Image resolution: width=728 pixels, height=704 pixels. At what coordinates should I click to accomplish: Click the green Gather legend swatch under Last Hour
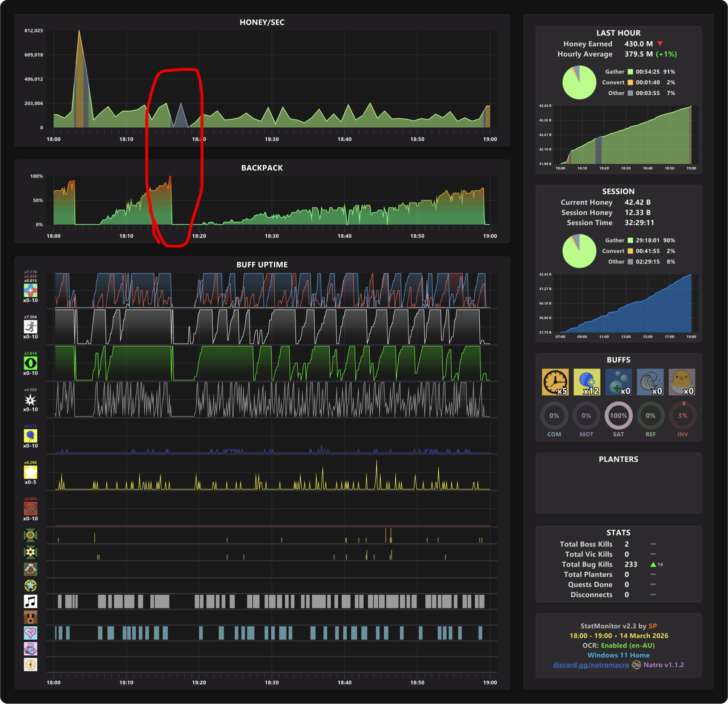click(x=630, y=72)
